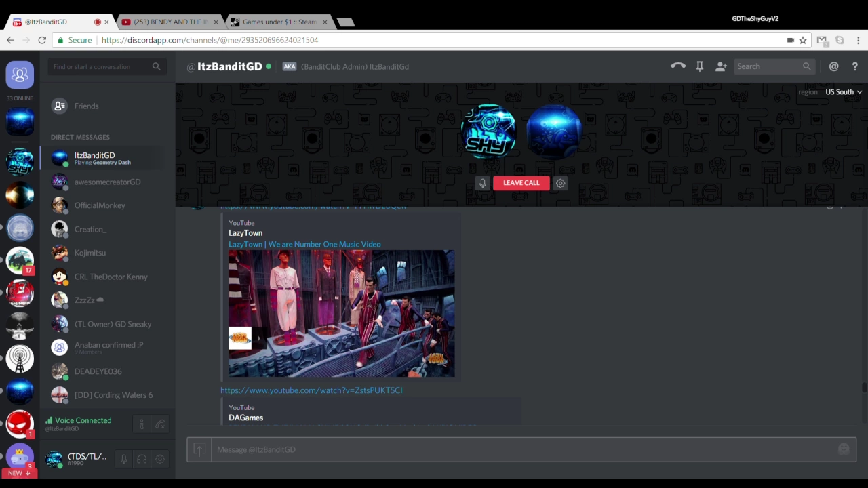Open the Friends list
Screen dimensions: 868x488
(107, 106)
